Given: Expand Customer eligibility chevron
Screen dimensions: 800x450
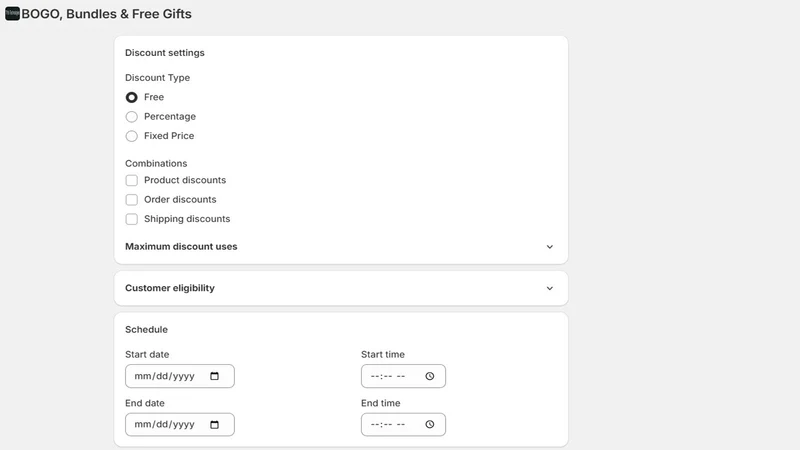Looking at the screenshot, I should pos(549,288).
